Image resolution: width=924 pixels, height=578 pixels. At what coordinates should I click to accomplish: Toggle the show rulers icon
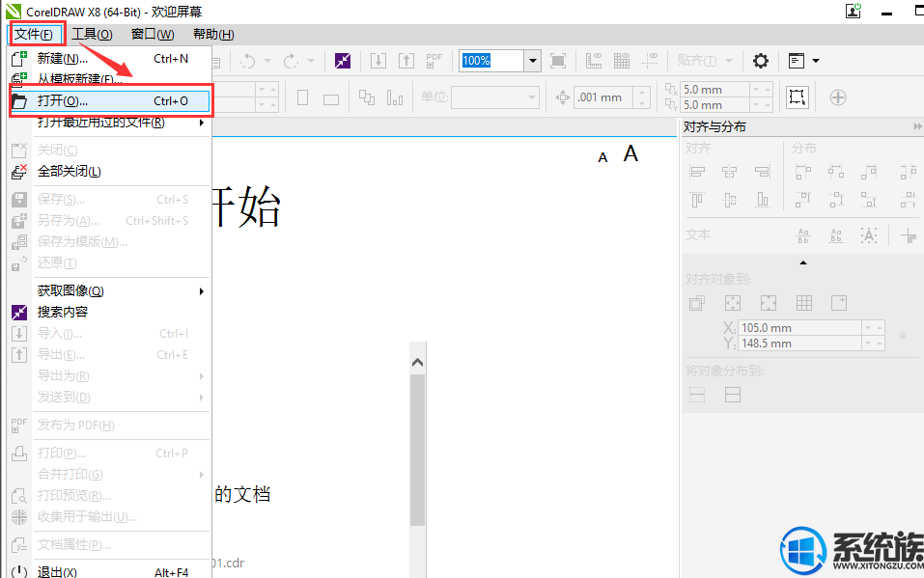(594, 60)
